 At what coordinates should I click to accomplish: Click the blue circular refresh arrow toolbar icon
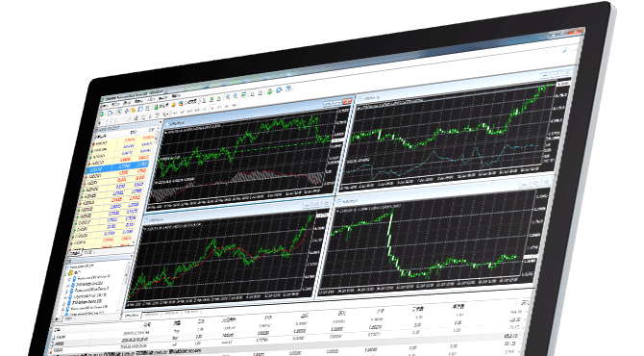point(279,90)
